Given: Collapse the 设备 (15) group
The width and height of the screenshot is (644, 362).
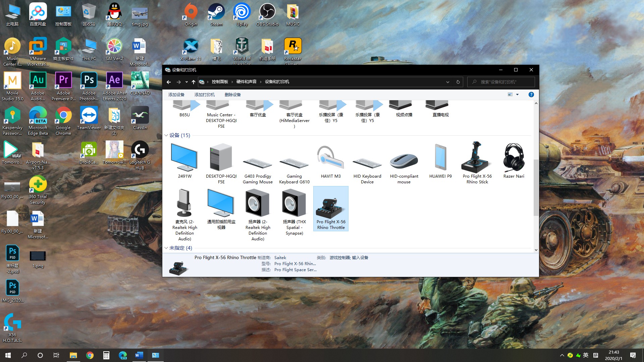Looking at the screenshot, I should (x=166, y=135).
